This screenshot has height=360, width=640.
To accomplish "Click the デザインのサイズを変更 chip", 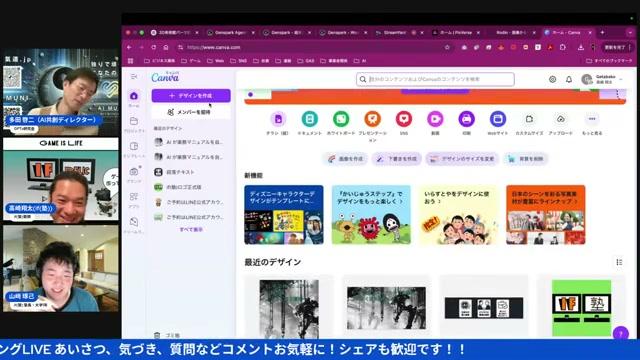I will (462, 159).
